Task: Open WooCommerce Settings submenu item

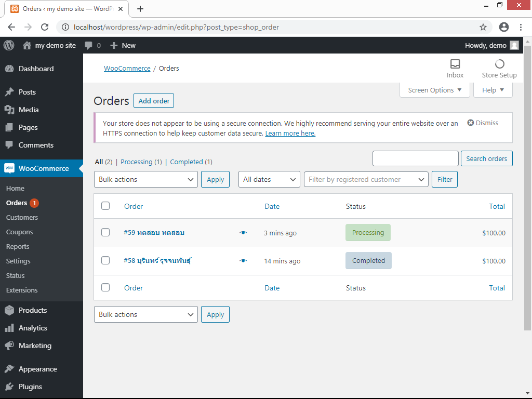Action: tap(18, 261)
